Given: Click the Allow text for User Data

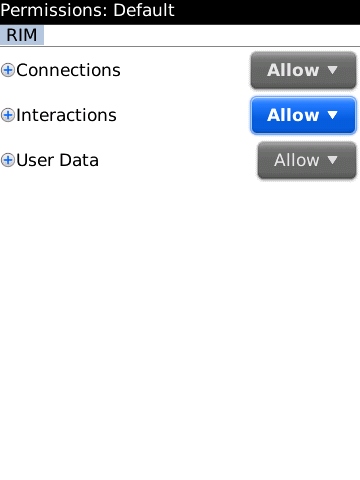Looking at the screenshot, I should click(x=297, y=160).
